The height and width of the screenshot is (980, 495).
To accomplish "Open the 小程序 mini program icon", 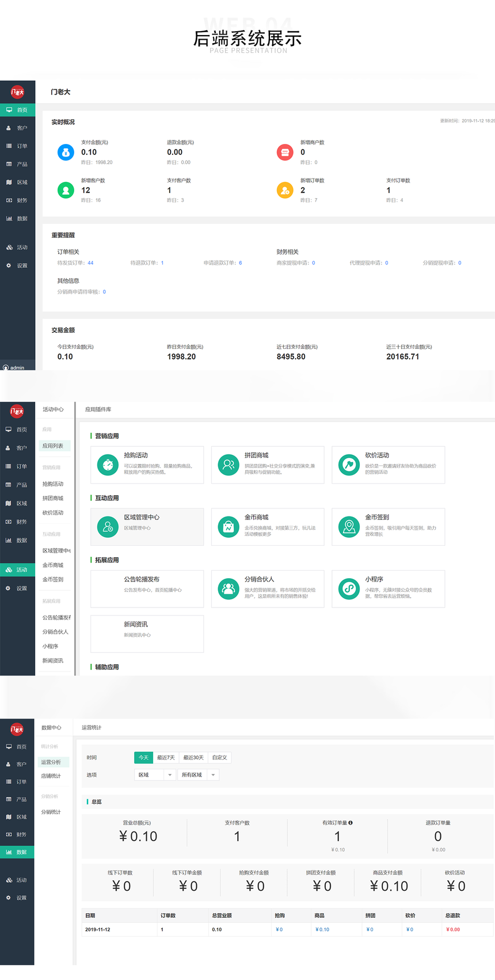I will pyautogui.click(x=349, y=588).
